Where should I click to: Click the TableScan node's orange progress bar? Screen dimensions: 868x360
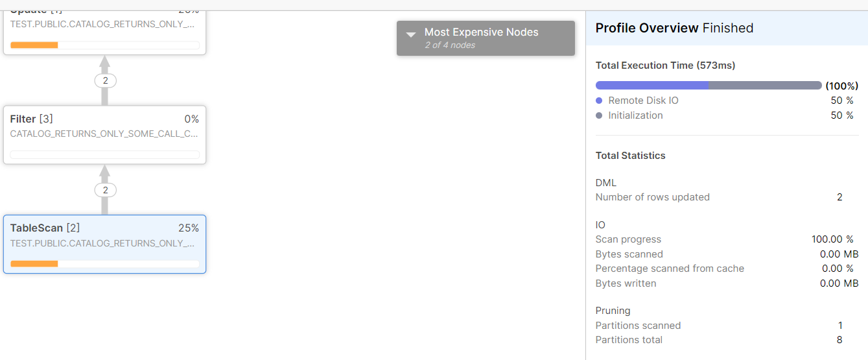[x=34, y=264]
